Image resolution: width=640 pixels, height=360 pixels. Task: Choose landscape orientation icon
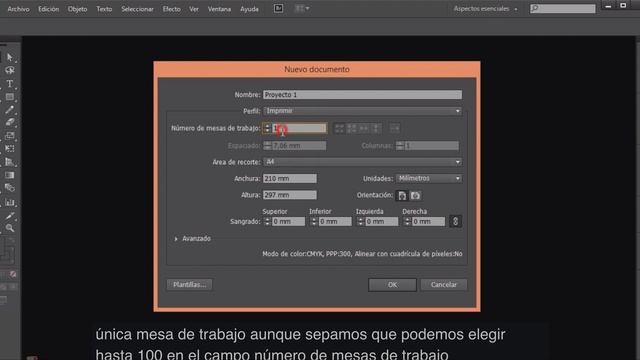[416, 196]
